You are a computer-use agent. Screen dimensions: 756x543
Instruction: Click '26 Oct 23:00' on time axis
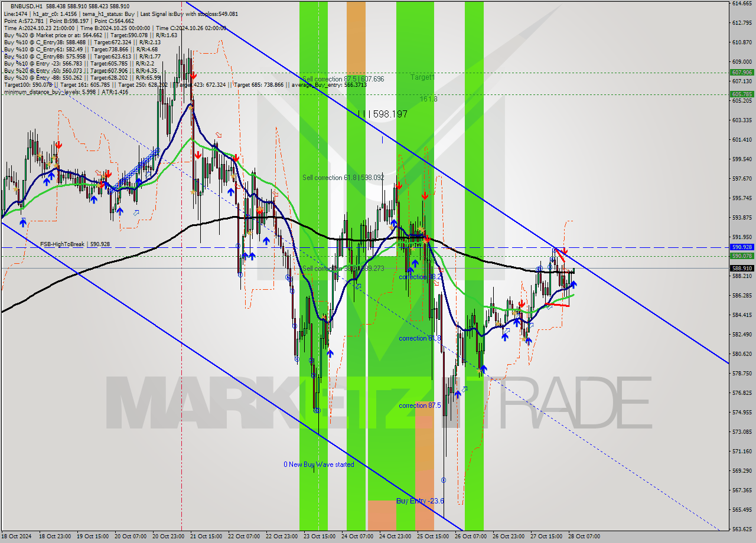tap(508, 537)
